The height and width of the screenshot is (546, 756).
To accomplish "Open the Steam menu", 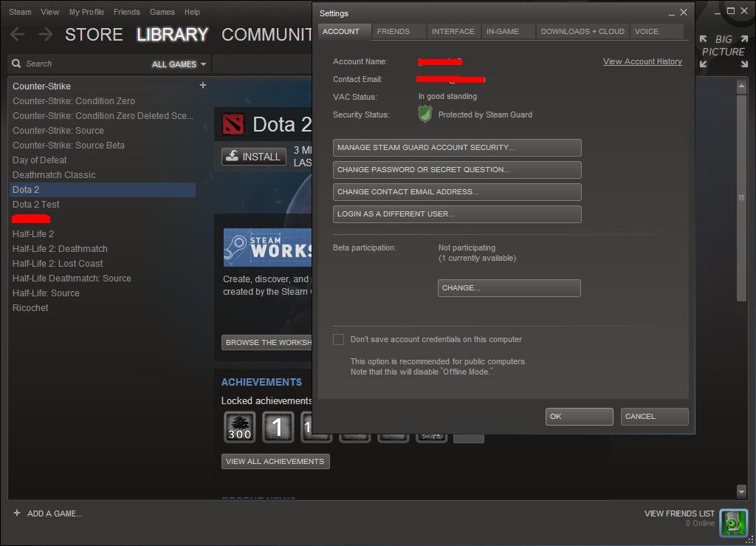I will point(20,12).
